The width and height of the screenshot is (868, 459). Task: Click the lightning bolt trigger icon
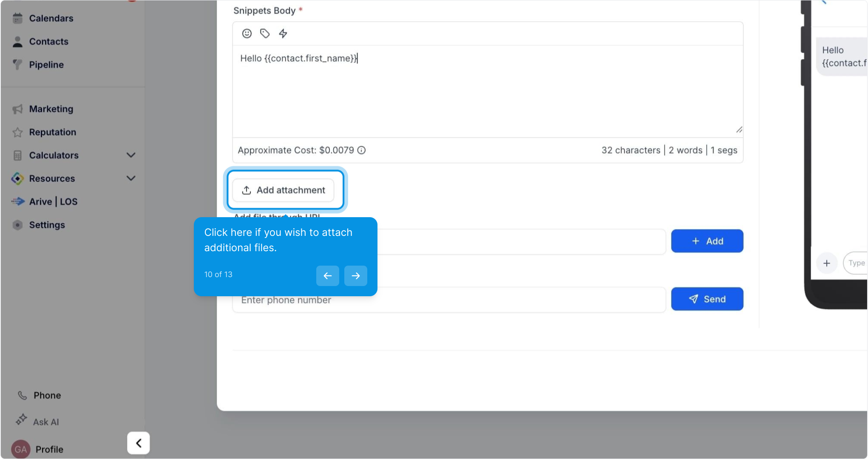[283, 34]
